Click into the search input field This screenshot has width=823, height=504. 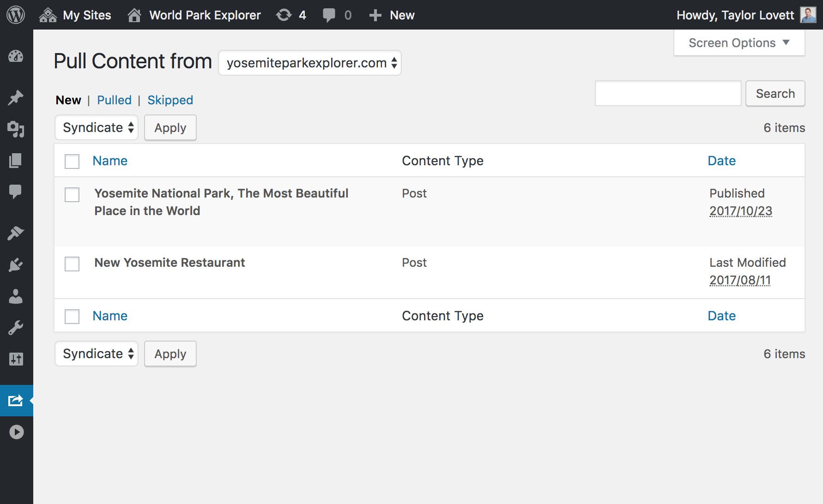point(668,94)
